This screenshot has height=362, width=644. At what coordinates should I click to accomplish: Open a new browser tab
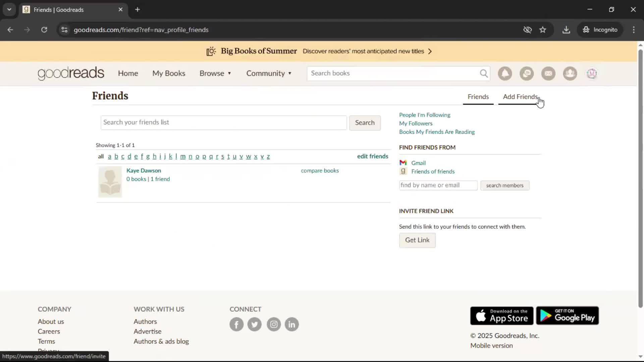pos(138,9)
